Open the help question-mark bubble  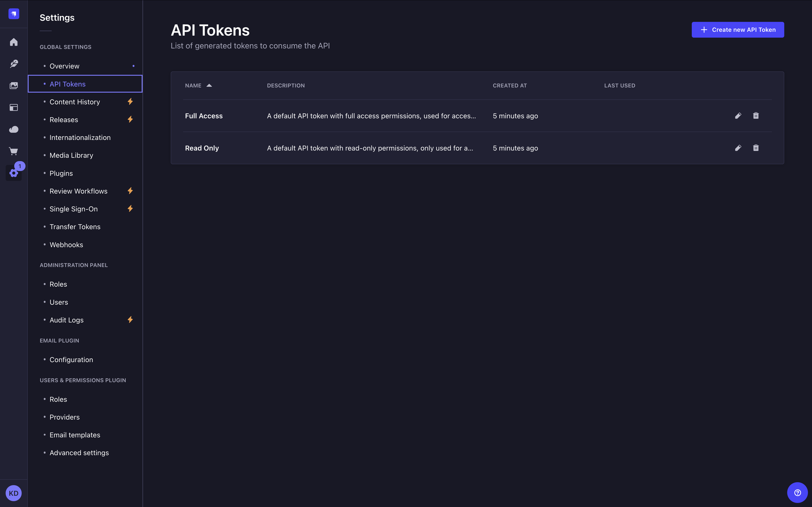798,492
